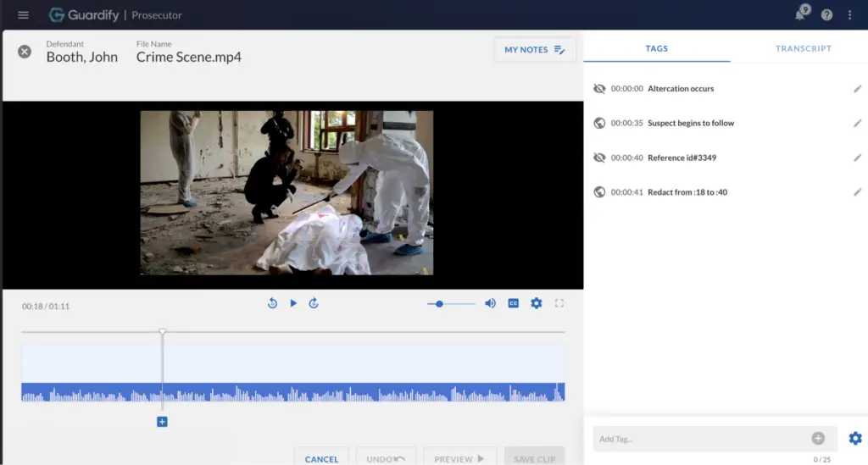Click the Guardify logo

point(84,15)
